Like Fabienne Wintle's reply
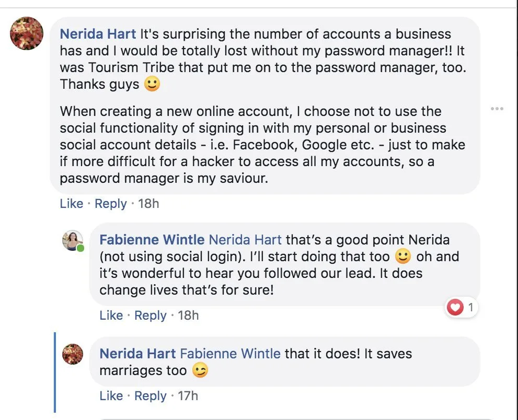 111,315
